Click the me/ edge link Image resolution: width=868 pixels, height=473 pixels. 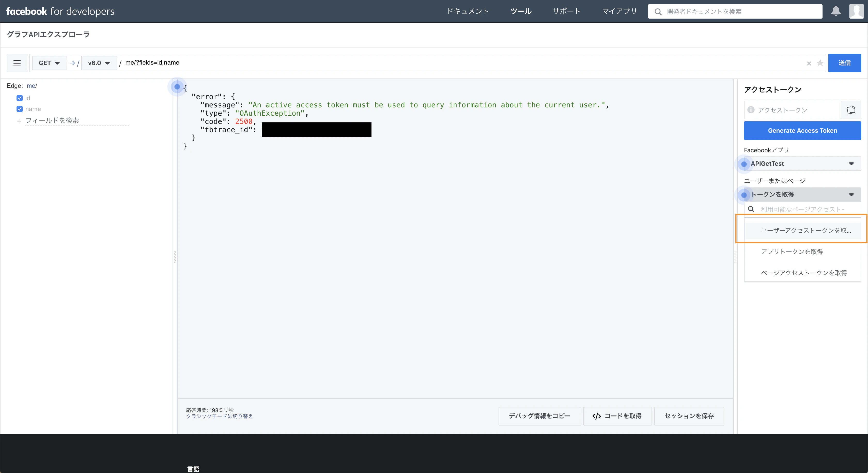pyautogui.click(x=32, y=86)
